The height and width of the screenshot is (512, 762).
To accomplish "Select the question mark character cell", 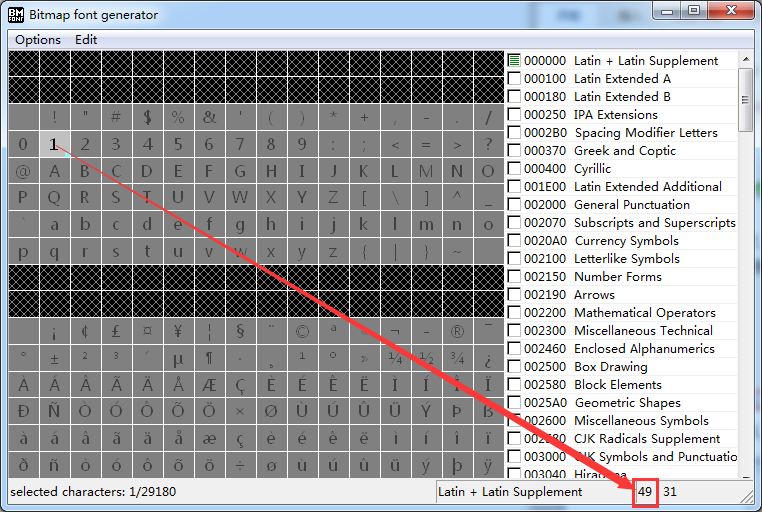I will coord(488,144).
